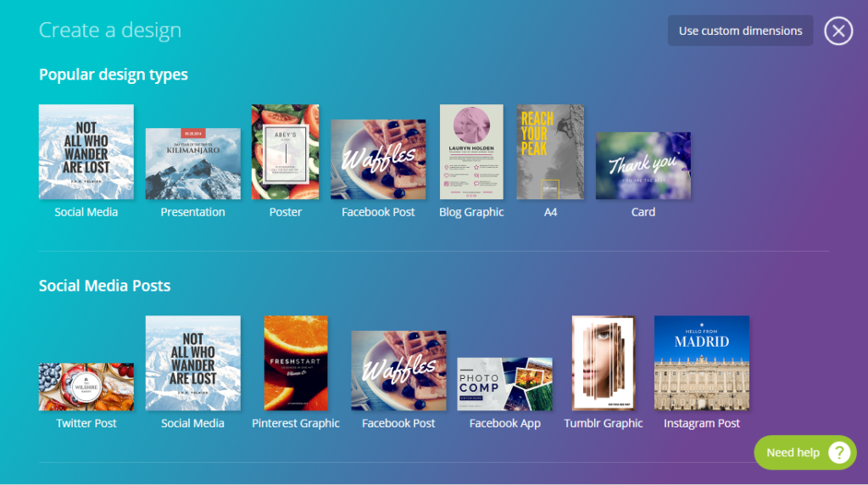Viewport: 868px width, 485px height.
Task: Click the Presentation text label
Action: 192,212
